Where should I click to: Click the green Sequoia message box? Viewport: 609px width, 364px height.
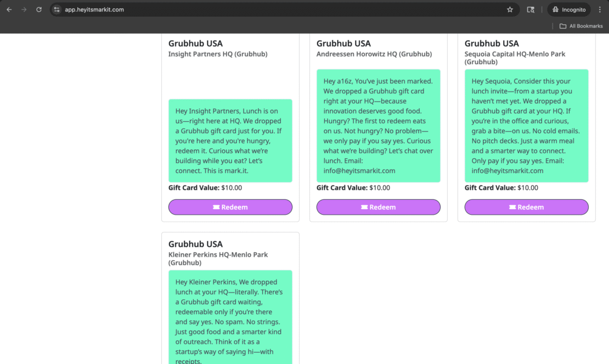(526, 126)
